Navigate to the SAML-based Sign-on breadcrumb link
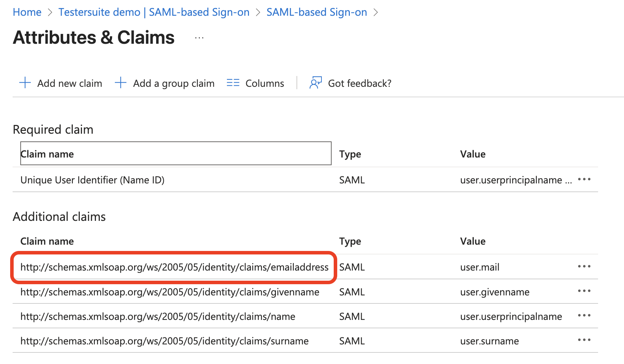 tap(317, 12)
